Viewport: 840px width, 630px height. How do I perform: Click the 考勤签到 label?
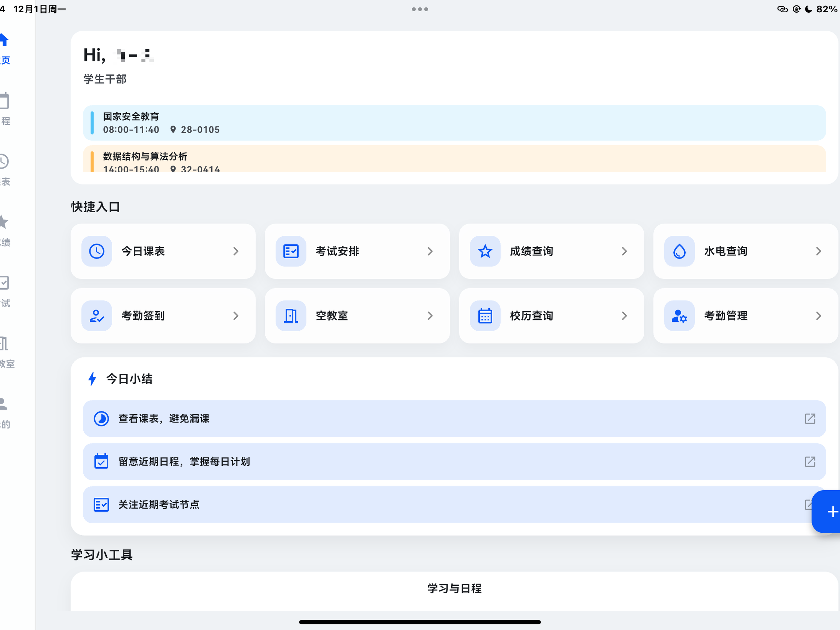143,316
